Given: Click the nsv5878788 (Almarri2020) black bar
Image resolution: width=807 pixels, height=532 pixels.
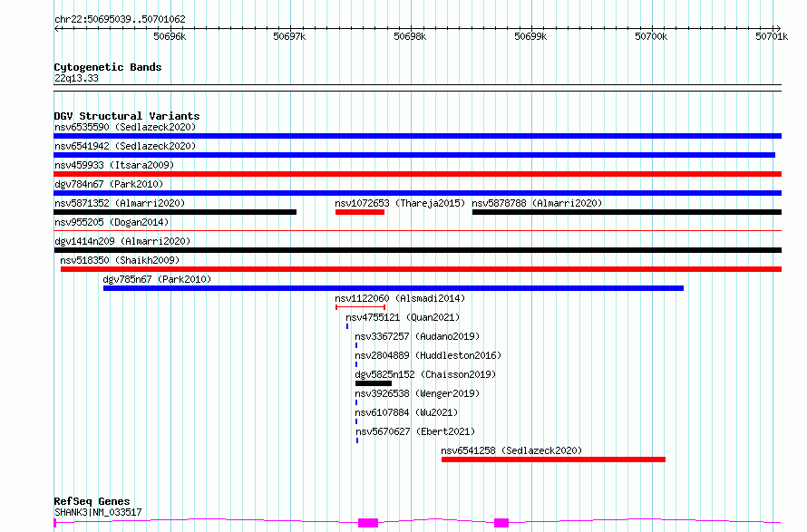Looking at the screenshot, I should pos(627,212).
